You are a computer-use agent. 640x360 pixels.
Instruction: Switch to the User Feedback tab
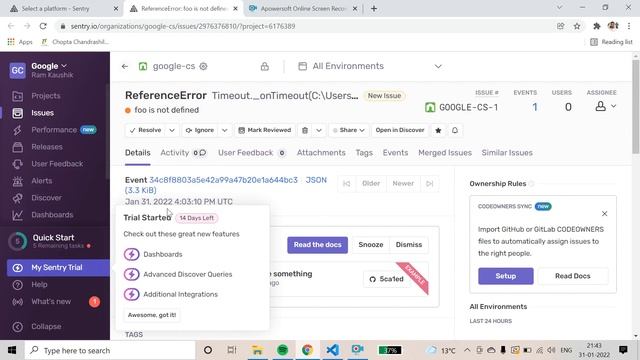tap(251, 153)
